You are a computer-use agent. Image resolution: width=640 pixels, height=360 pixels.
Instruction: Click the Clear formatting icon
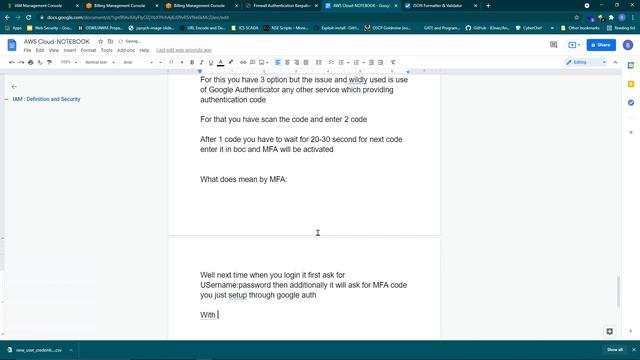393,62
